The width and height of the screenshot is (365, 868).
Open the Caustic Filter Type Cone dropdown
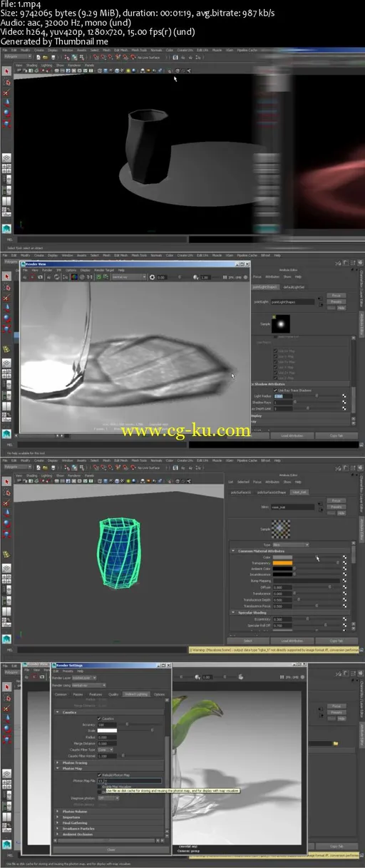click(106, 749)
